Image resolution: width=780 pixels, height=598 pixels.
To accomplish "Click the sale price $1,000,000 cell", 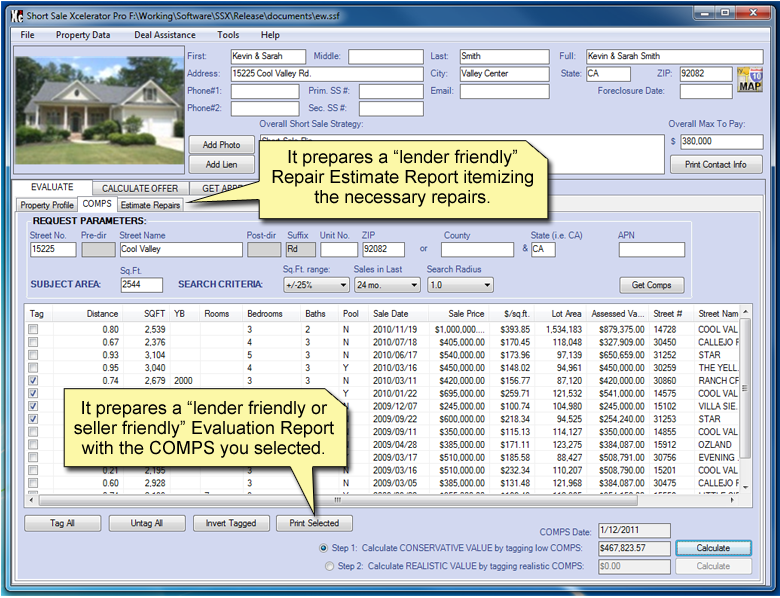I will click(459, 329).
